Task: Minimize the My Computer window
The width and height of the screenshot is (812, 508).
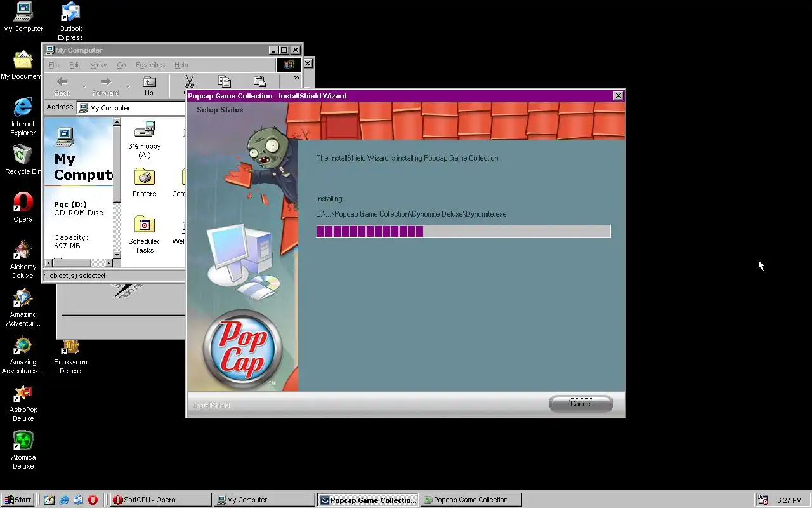Action: 273,50
